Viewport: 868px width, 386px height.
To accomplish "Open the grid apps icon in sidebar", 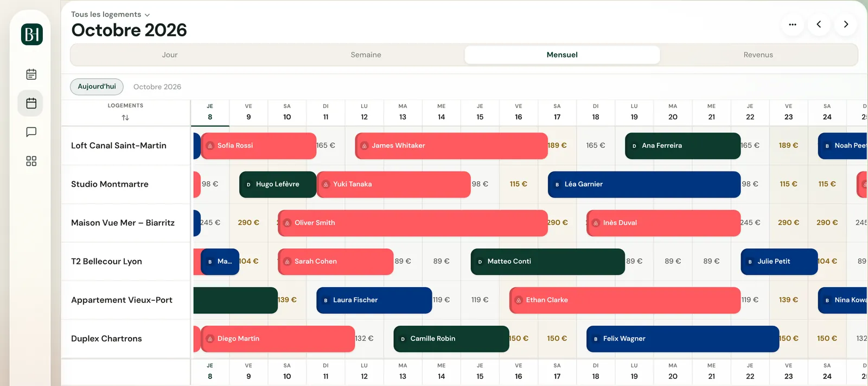I will pos(31,161).
